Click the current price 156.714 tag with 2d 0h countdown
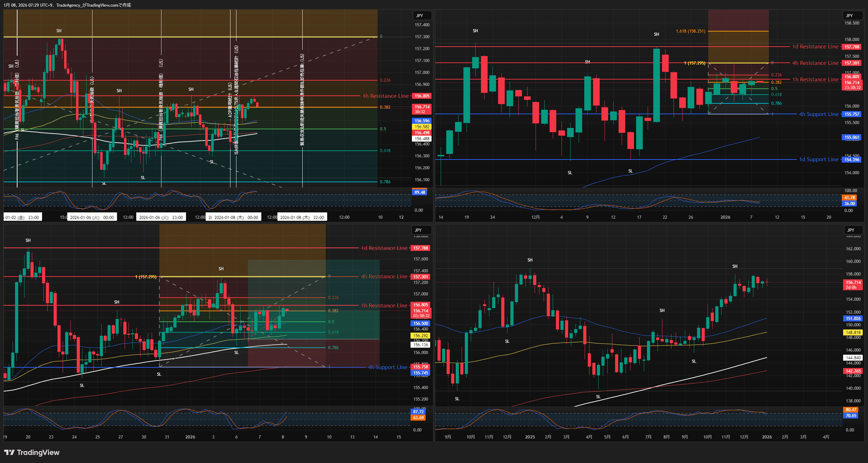Screen dimensions: 868x463 coord(853,285)
